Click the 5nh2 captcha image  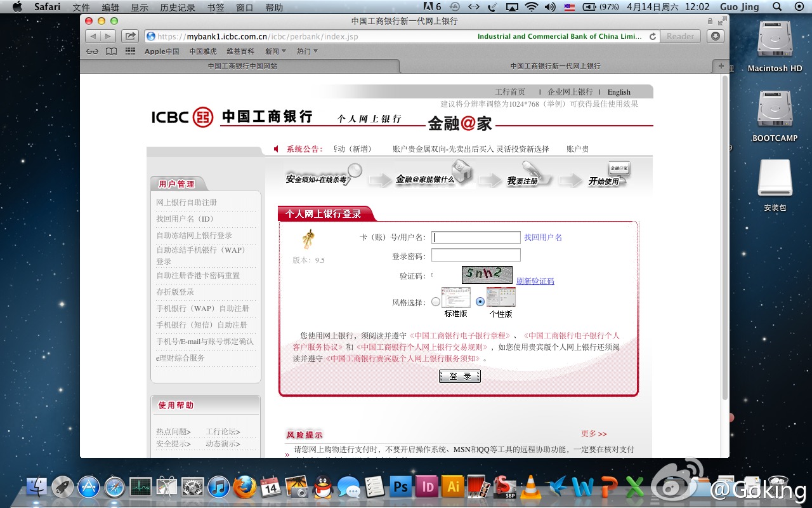tap(487, 274)
